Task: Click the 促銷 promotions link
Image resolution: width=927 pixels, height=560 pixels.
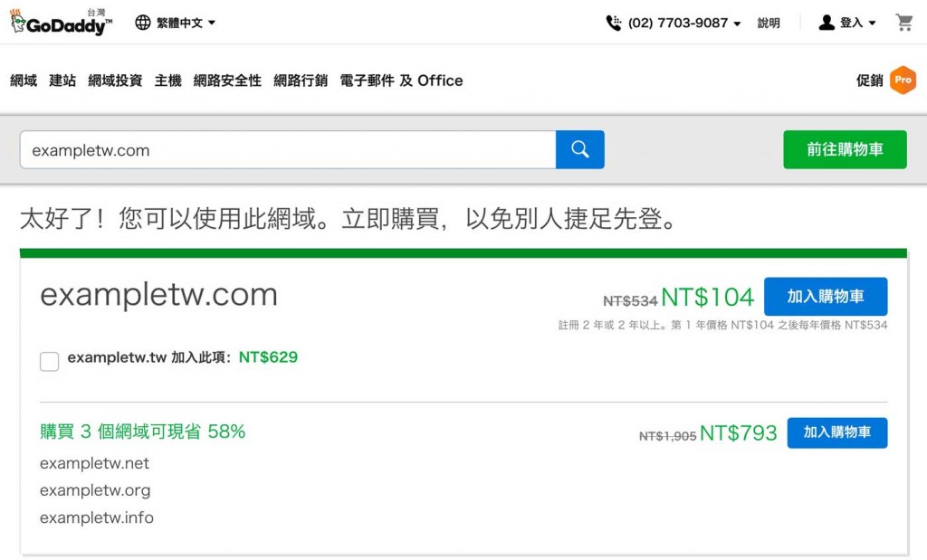Action: [x=870, y=81]
